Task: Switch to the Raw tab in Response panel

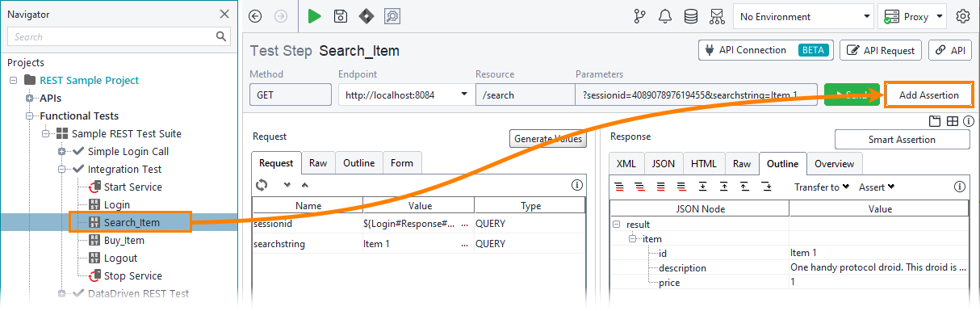Action: pos(742,163)
